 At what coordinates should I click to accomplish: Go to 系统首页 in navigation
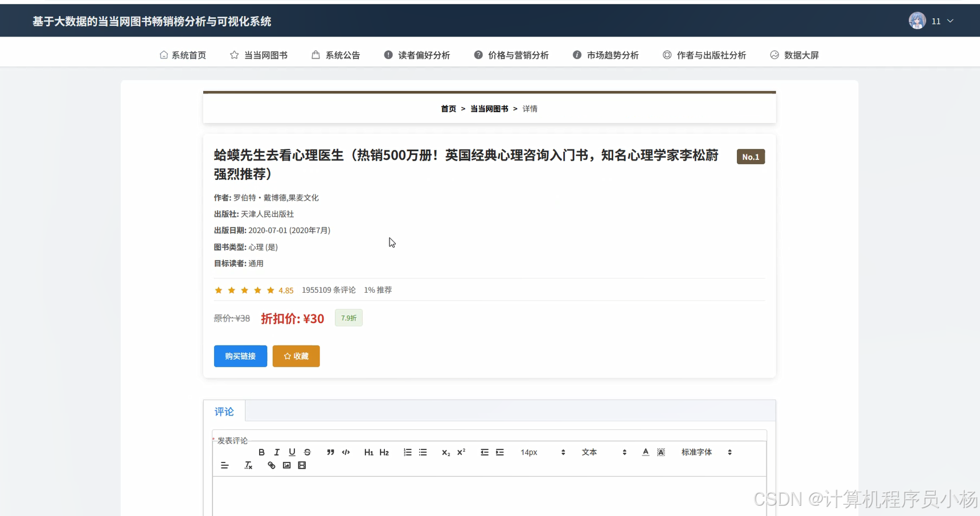(x=183, y=55)
